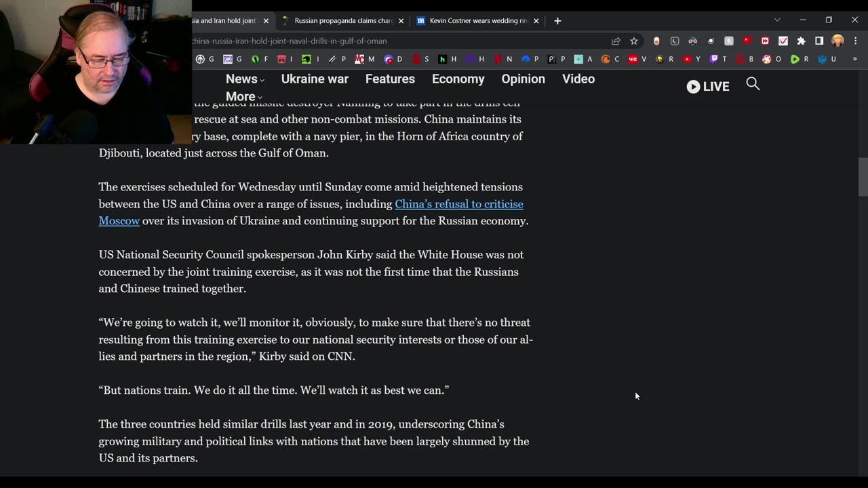Open the tab search down-arrow in the title bar
868x488 pixels.
777,20
